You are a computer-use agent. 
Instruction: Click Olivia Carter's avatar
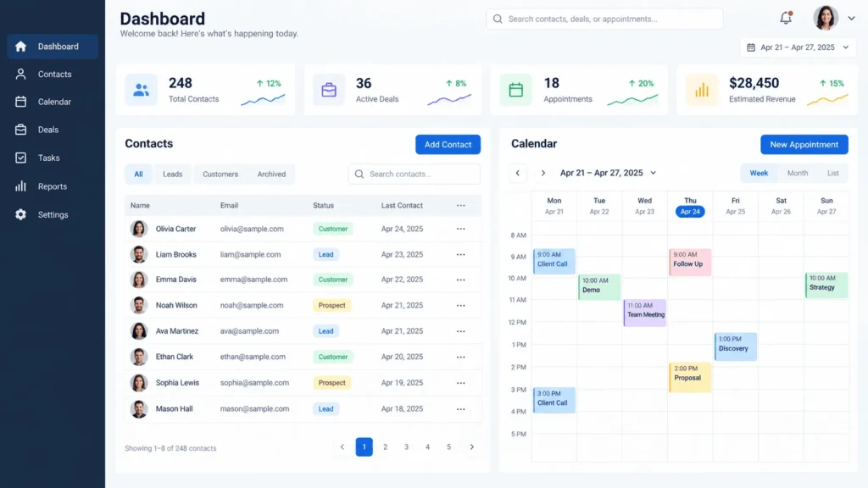tap(139, 229)
